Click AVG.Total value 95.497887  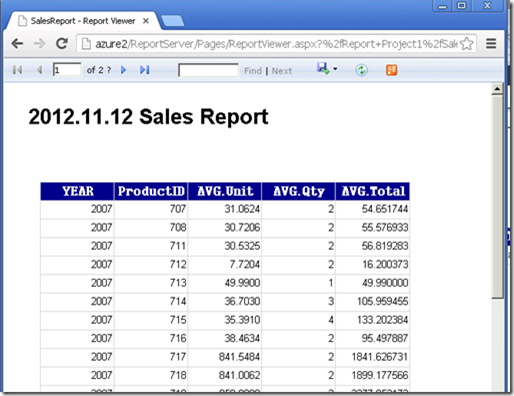[x=385, y=339]
